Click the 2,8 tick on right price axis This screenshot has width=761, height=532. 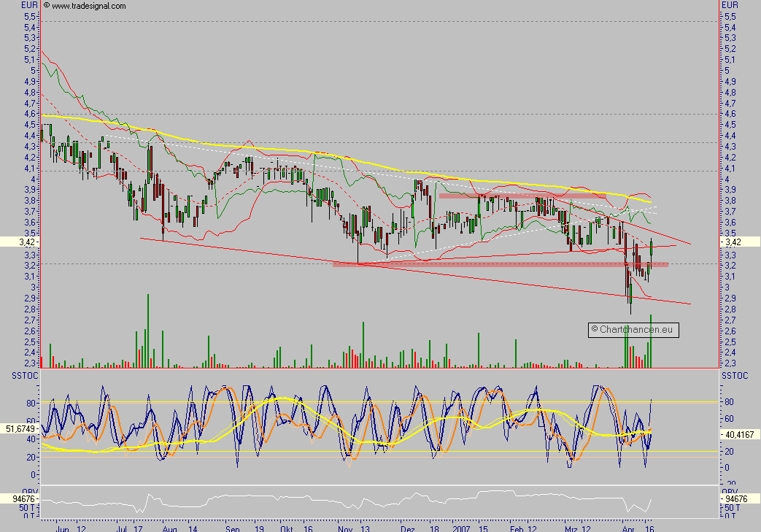pos(730,309)
